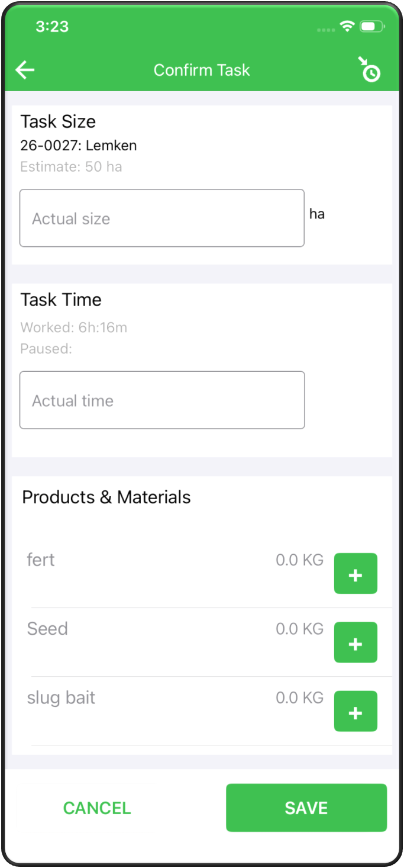Tap the battery indicator icon
404x868 pixels.
[x=373, y=26]
